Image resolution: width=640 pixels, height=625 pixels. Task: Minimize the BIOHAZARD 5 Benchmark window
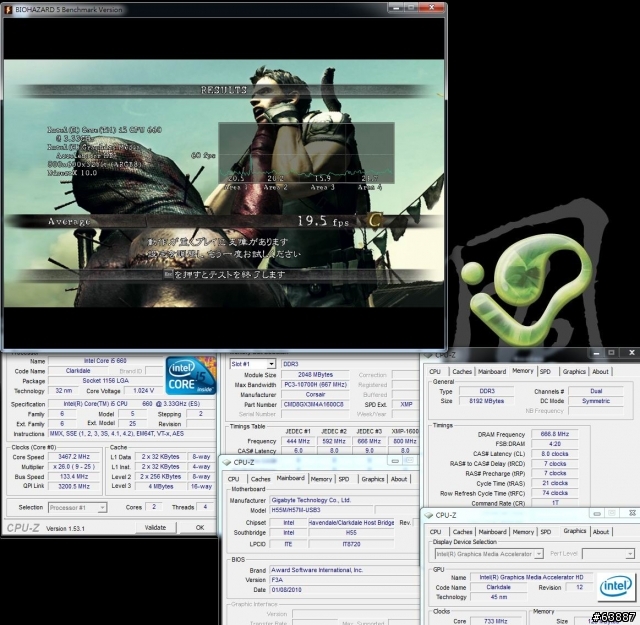tap(395, 7)
